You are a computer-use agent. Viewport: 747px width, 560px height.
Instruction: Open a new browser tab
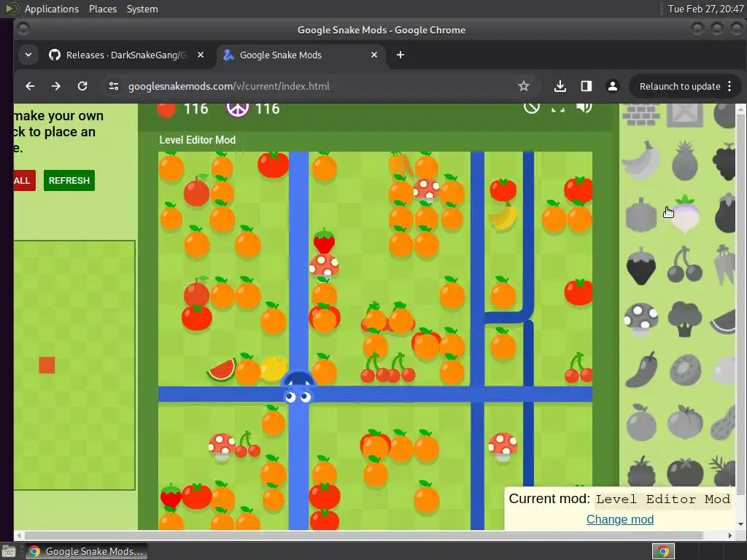400,55
